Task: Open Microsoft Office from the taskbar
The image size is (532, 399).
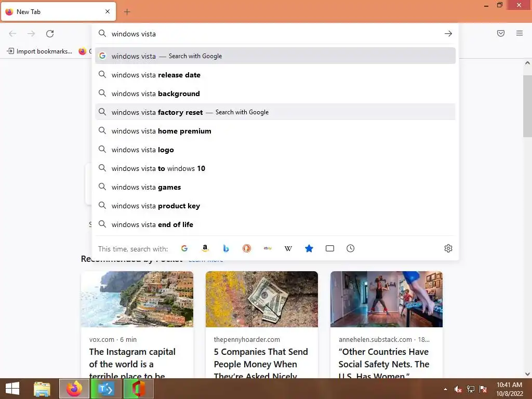Action: pos(138,389)
